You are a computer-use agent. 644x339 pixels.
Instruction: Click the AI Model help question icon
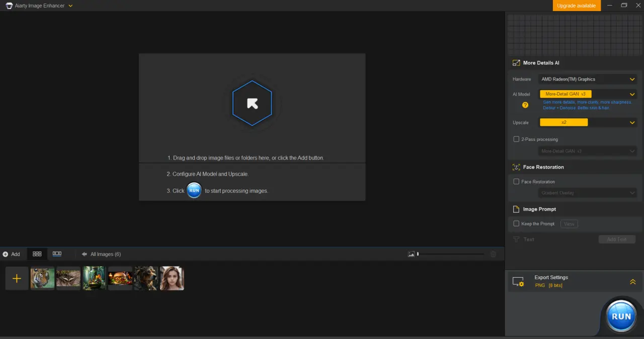coord(525,105)
